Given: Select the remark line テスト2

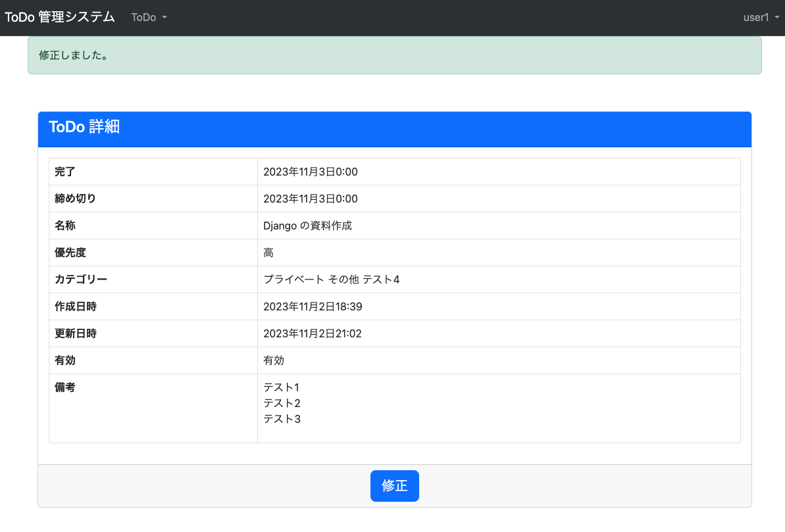Looking at the screenshot, I should pyautogui.click(x=282, y=403).
